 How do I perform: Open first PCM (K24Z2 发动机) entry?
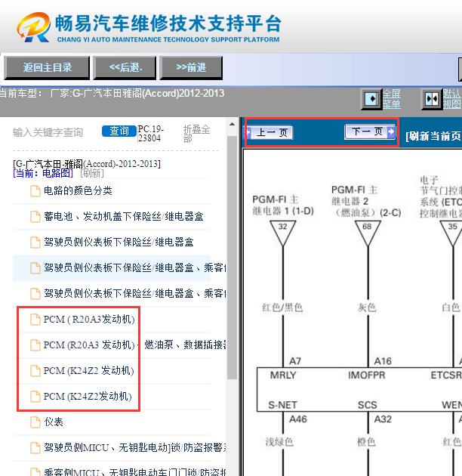(88, 371)
